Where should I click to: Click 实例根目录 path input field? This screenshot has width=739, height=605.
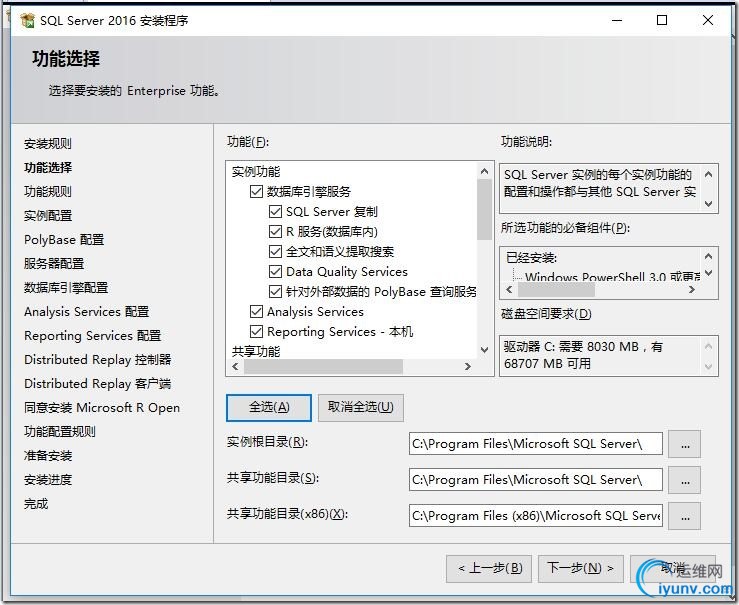point(536,444)
